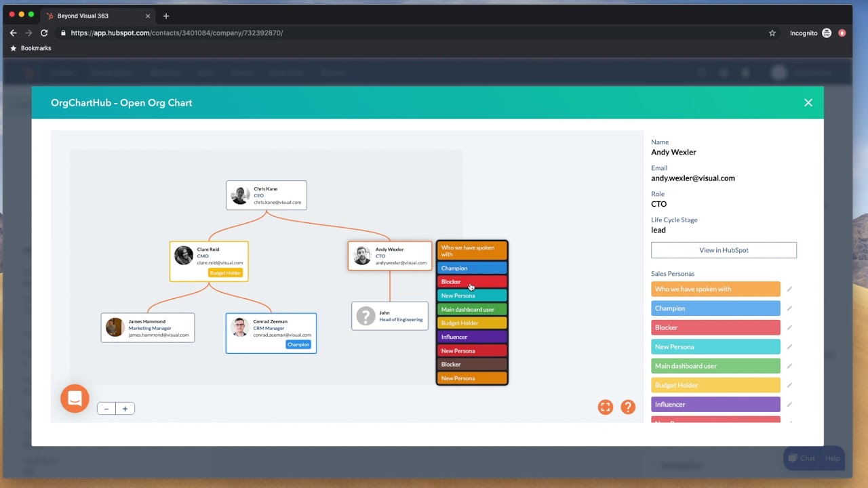The width and height of the screenshot is (868, 488).
Task: Open the dimmed HubSpot Chat button
Action: pos(801,458)
